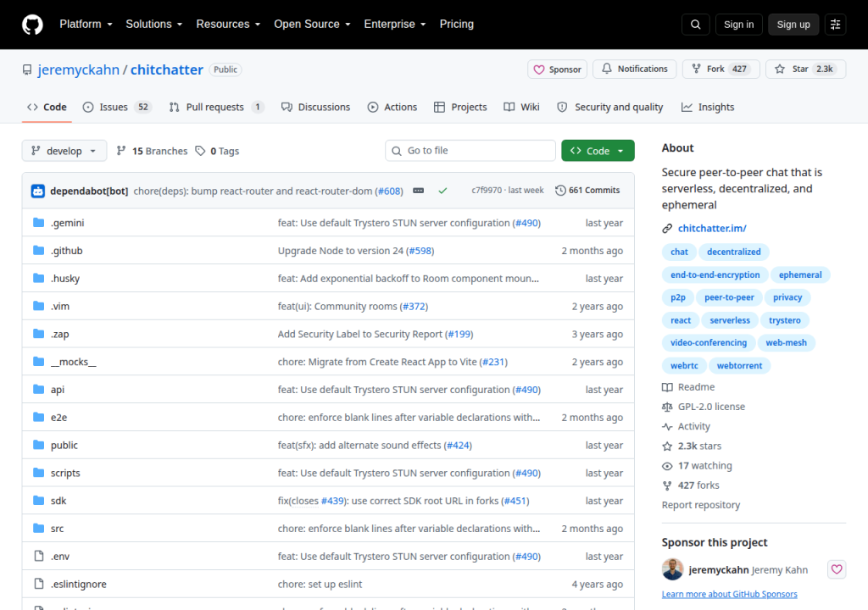Click the sdk folder icon

tap(38, 501)
